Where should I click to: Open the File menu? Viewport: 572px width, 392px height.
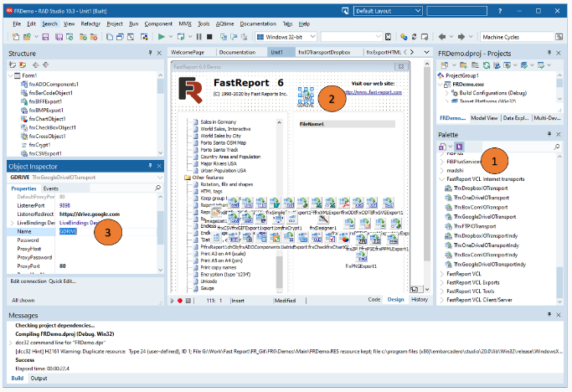pos(17,23)
